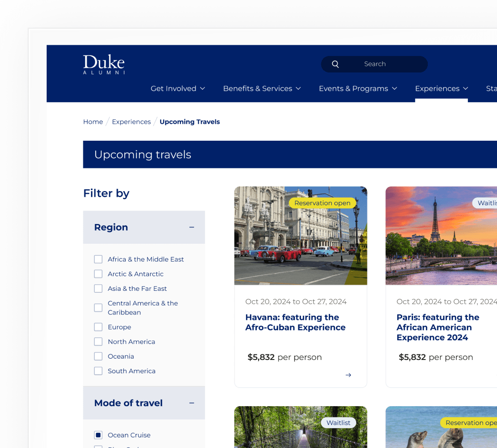This screenshot has height=448, width=497.
Task: Click the Paris trip photo thumbnail
Action: [443, 235]
